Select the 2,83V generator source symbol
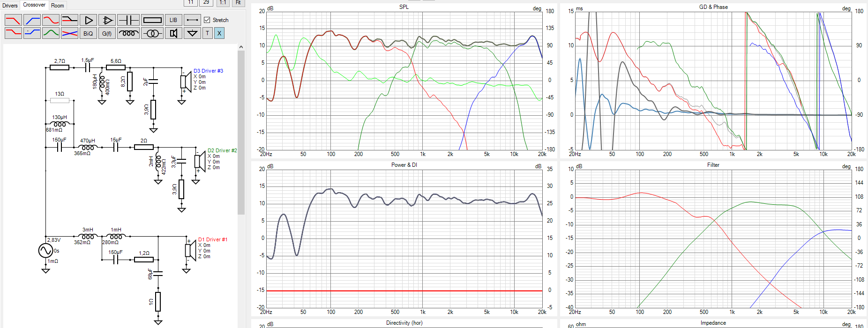The image size is (868, 328). (x=45, y=251)
